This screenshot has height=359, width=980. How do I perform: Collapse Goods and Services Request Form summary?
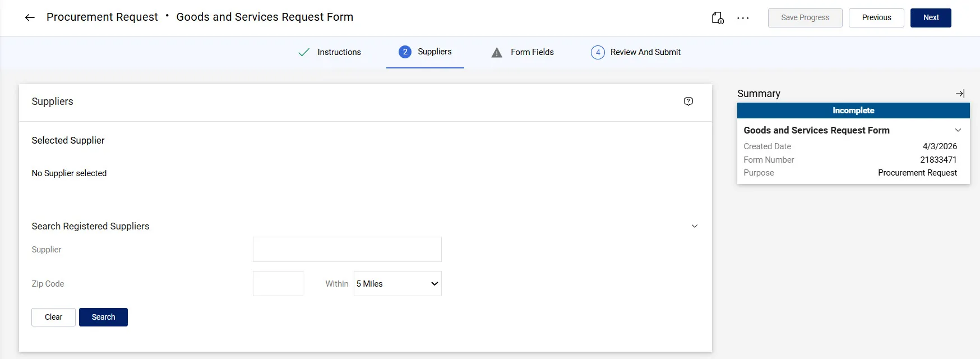point(958,130)
